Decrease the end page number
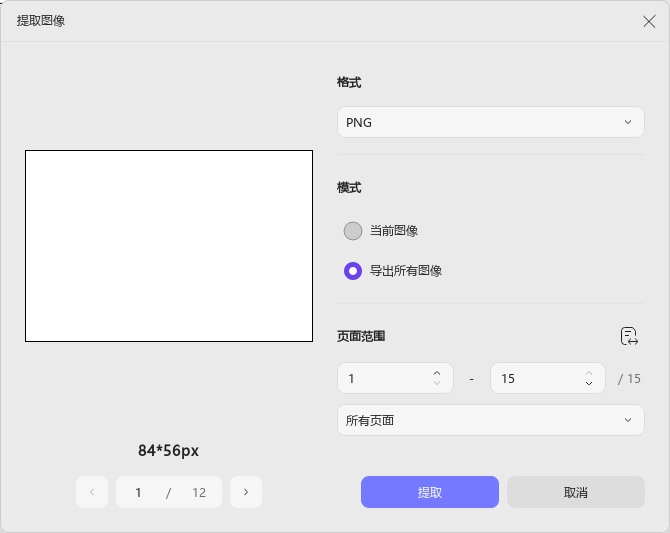 click(x=589, y=383)
